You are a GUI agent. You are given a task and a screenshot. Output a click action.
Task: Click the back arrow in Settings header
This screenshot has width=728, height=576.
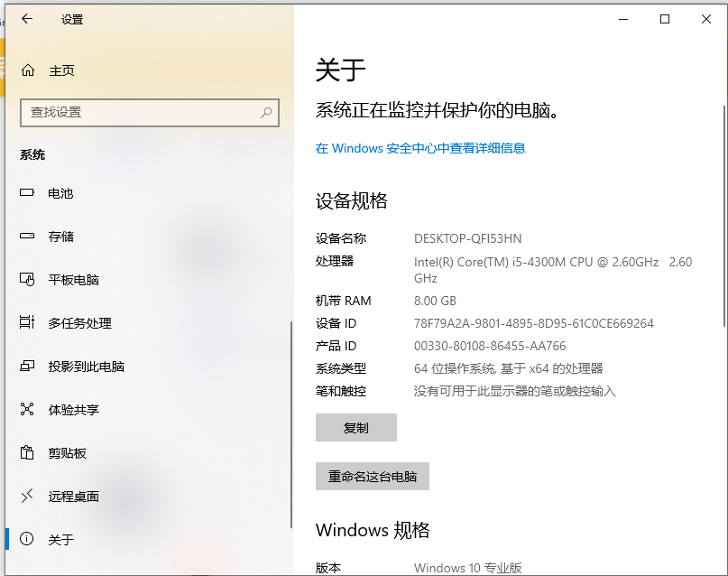27,19
